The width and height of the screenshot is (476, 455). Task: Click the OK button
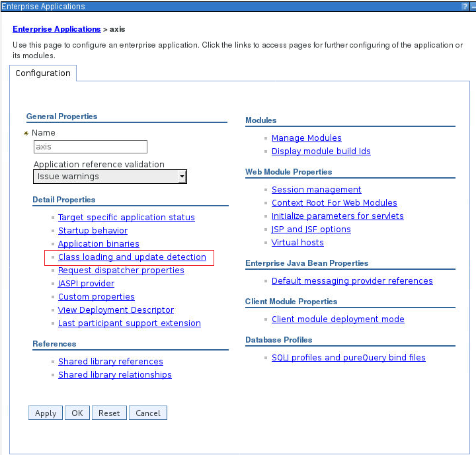tap(77, 413)
